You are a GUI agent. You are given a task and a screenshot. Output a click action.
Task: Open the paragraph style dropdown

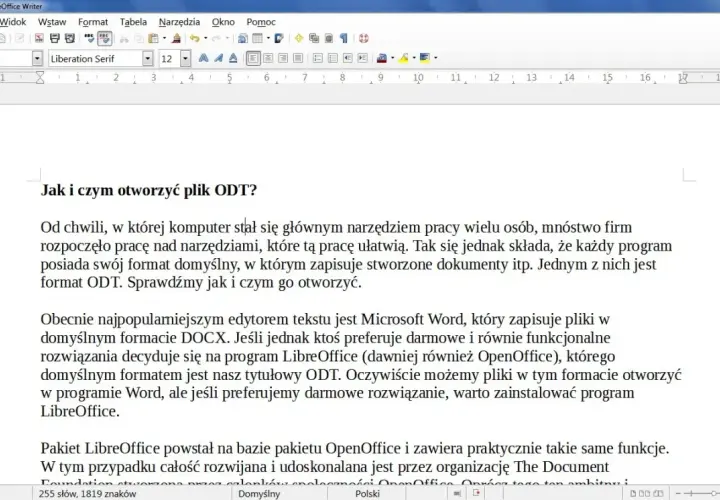click(37, 59)
